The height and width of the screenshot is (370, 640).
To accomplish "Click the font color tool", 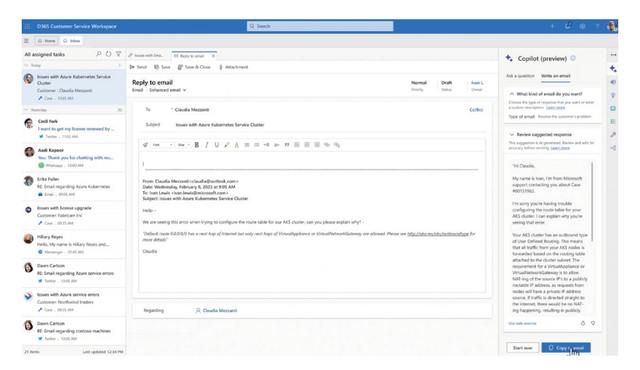I will [x=237, y=145].
